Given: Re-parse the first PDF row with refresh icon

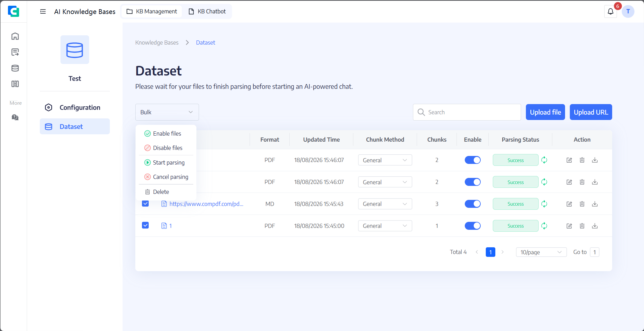Looking at the screenshot, I should click(544, 160).
